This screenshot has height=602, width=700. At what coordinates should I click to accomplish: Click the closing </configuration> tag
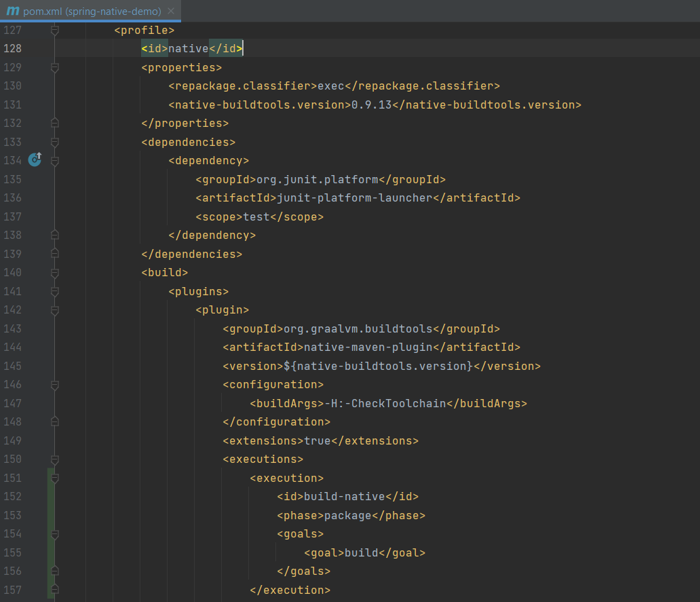[x=276, y=422]
